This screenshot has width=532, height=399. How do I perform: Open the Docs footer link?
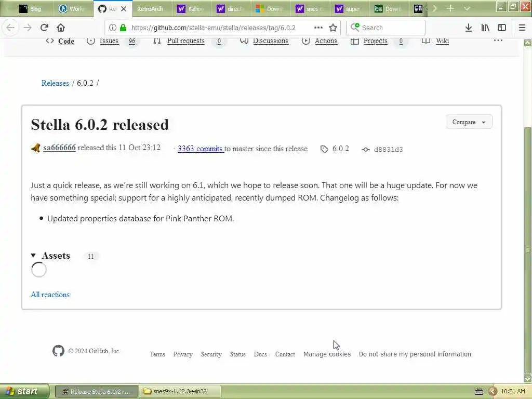(x=261, y=354)
